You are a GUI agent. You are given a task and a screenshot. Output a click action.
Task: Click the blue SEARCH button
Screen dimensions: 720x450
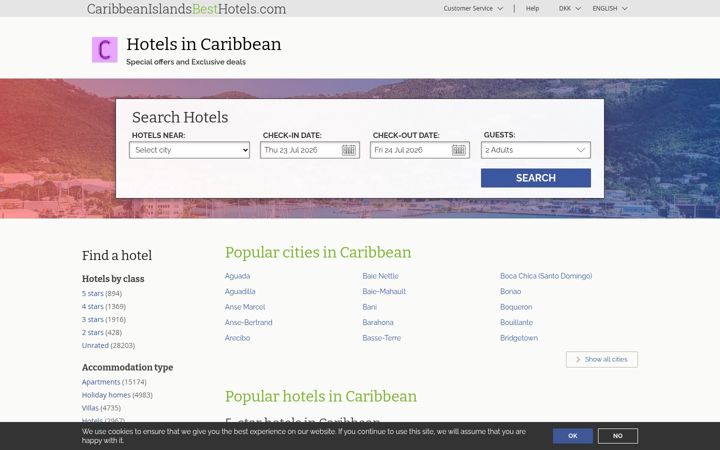click(x=536, y=178)
